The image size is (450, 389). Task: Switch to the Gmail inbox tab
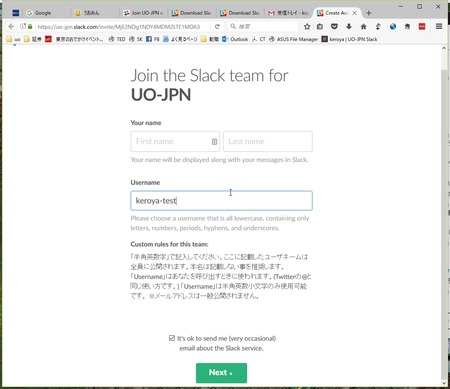click(289, 13)
